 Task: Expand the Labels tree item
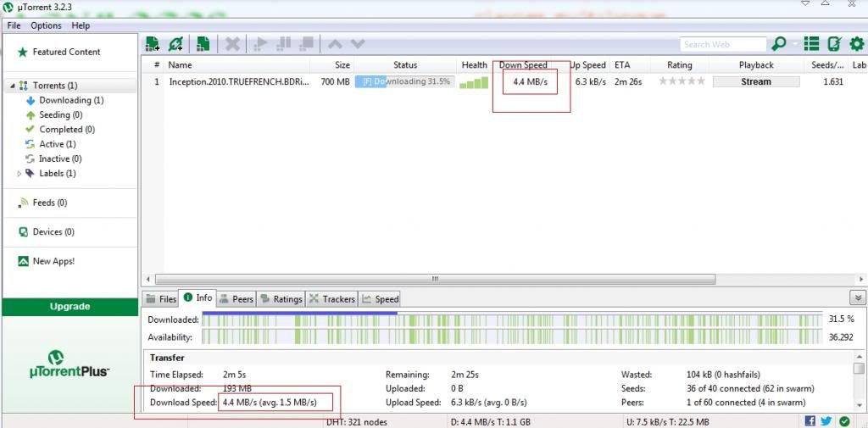coord(20,174)
